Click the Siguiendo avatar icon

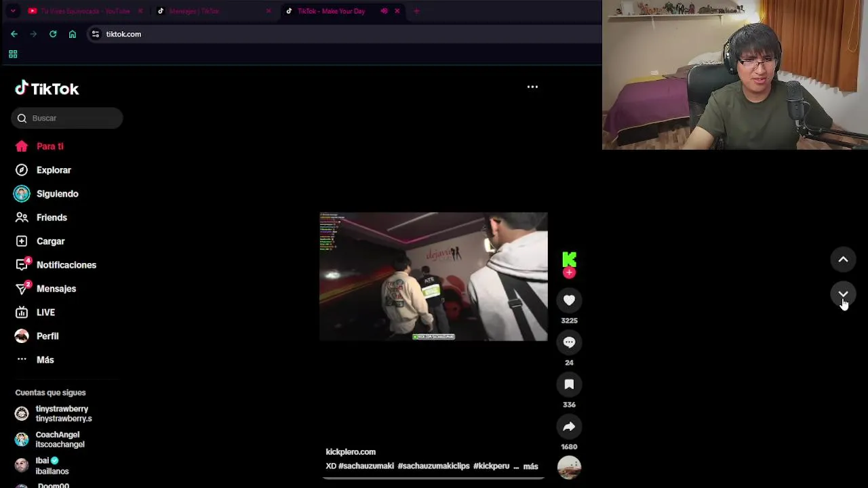pyautogui.click(x=22, y=194)
